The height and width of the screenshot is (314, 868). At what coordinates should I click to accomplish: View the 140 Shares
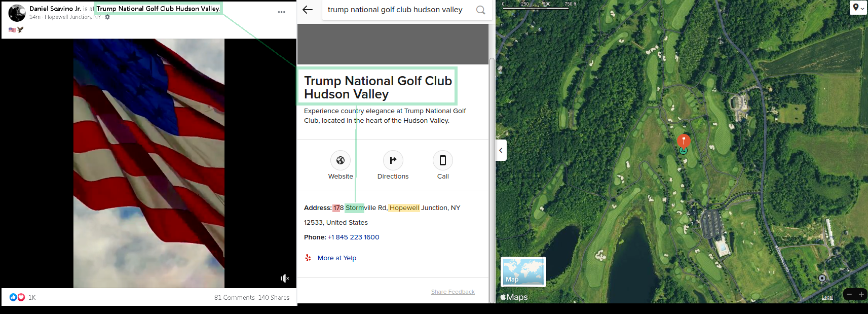[274, 298]
